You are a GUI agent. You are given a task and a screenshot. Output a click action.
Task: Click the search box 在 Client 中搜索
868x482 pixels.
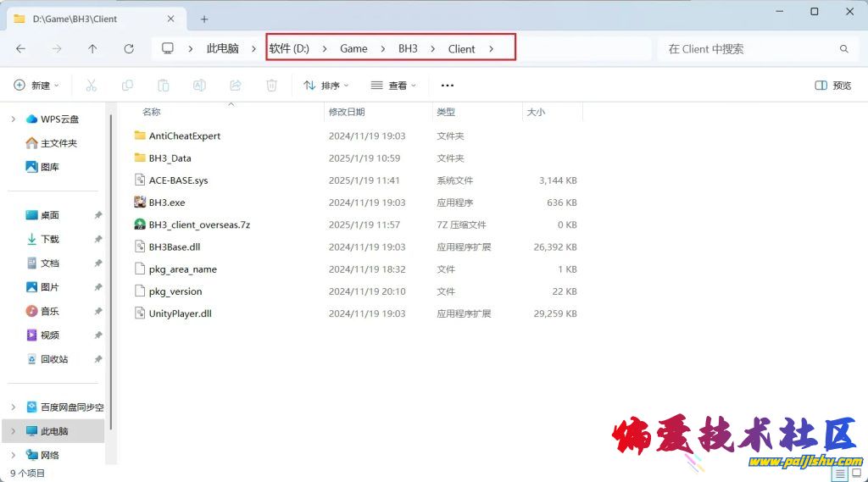tap(746, 49)
